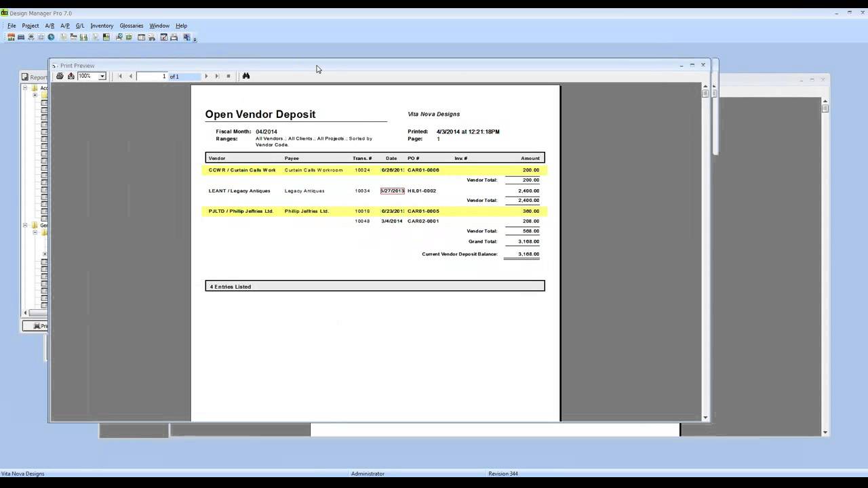
Task: Click 'Revision 344' in the status bar
Action: click(x=503, y=474)
